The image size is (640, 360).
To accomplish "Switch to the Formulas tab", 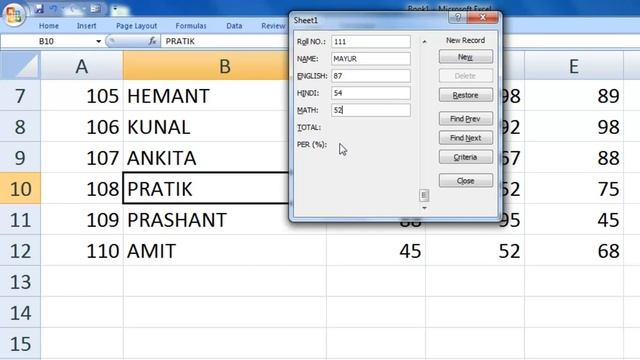I will tap(191, 26).
